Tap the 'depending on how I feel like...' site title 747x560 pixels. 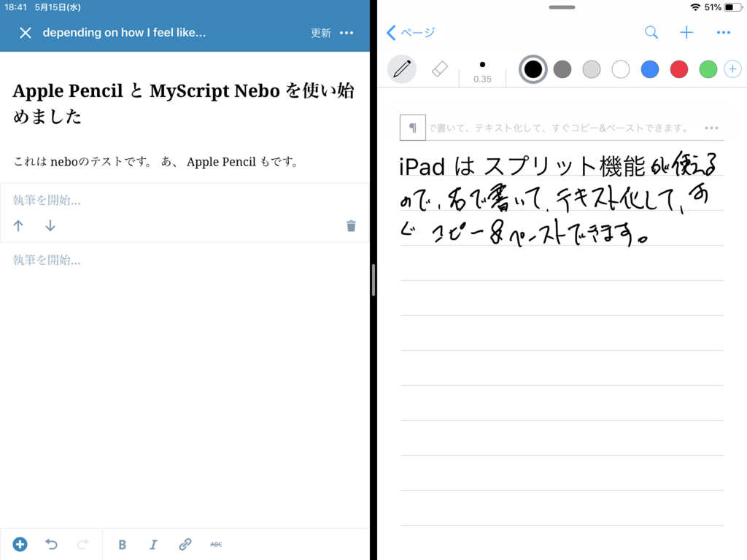click(x=124, y=32)
